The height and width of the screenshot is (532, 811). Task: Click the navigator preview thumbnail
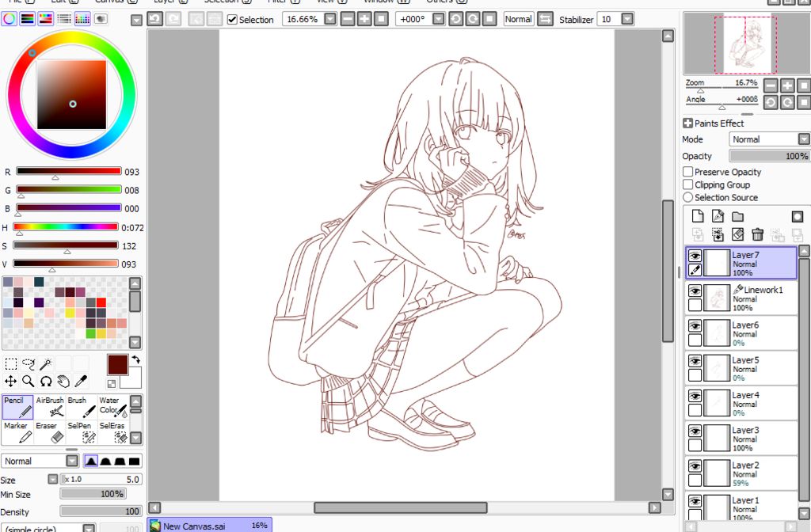click(748, 44)
